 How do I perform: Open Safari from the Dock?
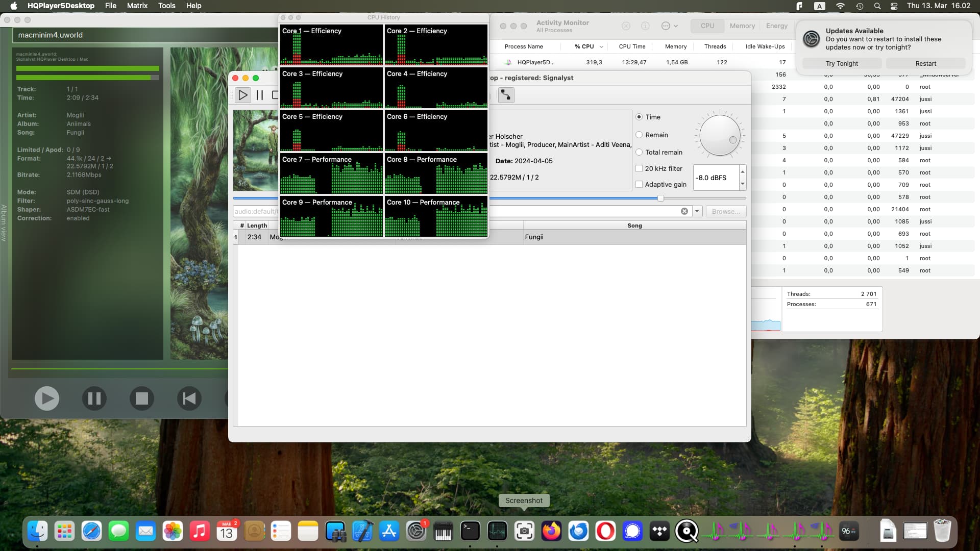tap(91, 532)
